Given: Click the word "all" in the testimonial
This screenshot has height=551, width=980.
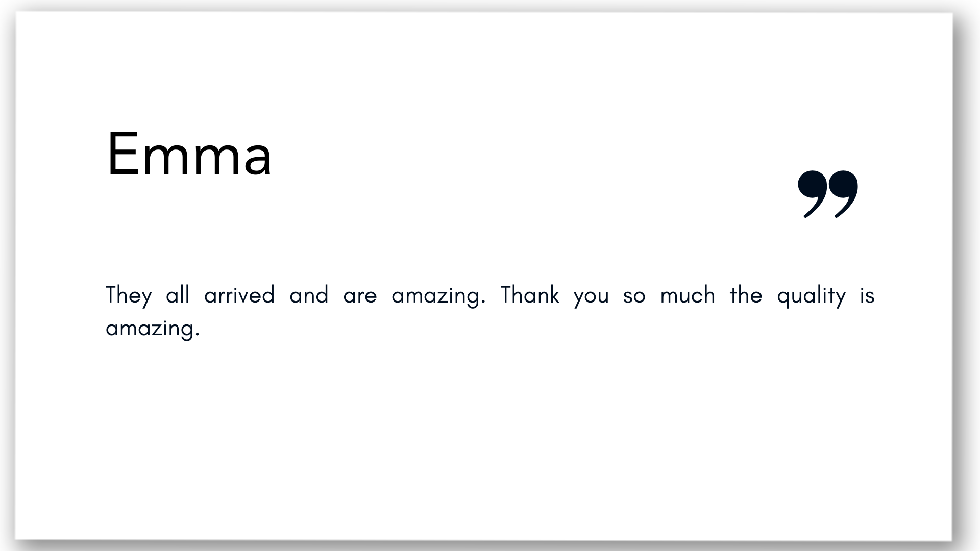Looking at the screenshot, I should point(178,295).
